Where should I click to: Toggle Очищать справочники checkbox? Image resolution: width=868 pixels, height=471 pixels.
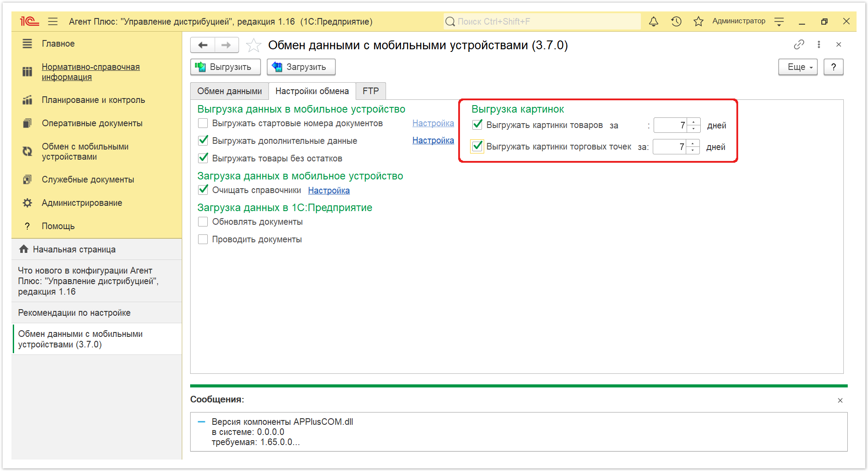click(203, 190)
